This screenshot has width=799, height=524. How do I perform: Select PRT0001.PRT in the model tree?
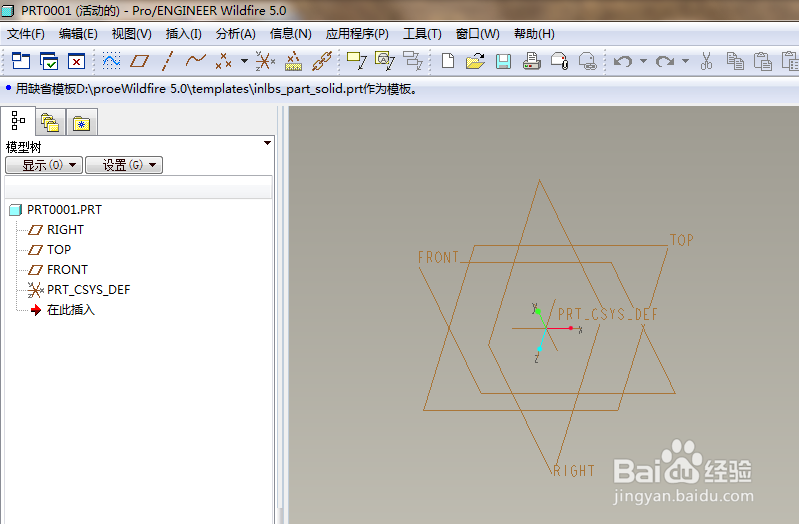click(x=56, y=210)
